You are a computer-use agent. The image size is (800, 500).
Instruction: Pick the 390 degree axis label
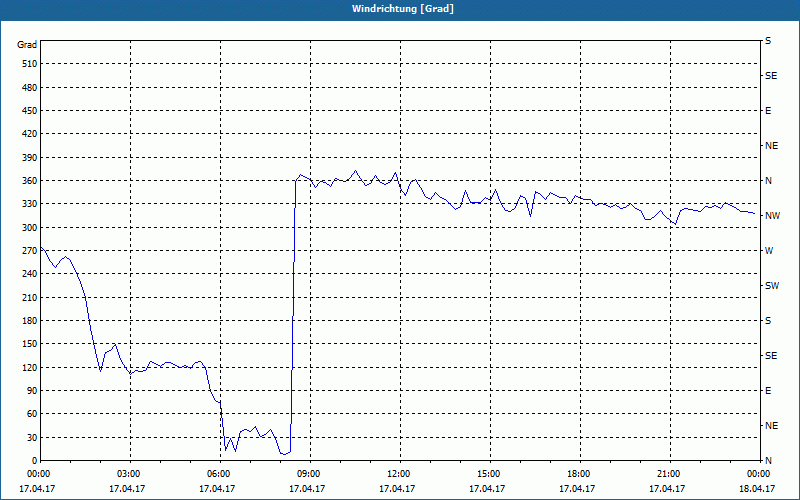pyautogui.click(x=30, y=157)
